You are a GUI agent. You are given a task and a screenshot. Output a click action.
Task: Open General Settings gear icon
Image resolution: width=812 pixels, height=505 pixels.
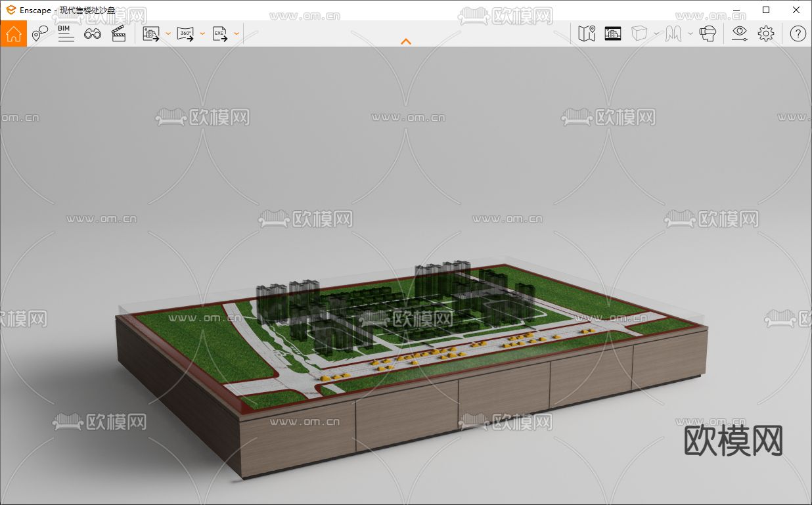tap(766, 33)
